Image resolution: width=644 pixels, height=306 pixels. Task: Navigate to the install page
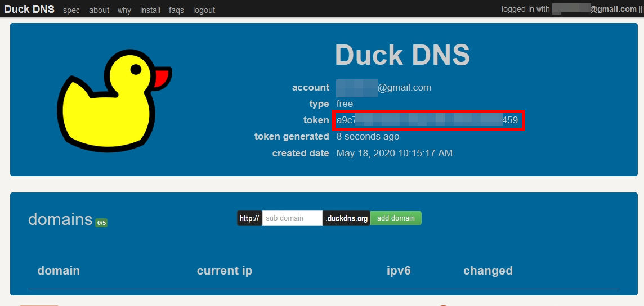pyautogui.click(x=150, y=10)
